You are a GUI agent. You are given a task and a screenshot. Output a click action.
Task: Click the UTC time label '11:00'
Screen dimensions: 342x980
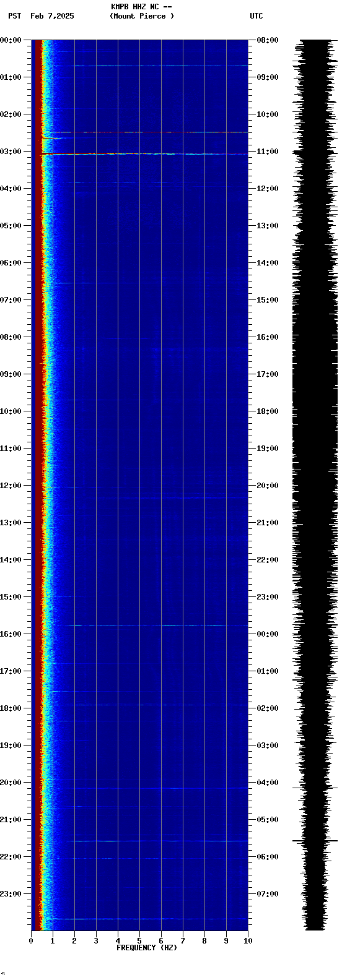[267, 152]
